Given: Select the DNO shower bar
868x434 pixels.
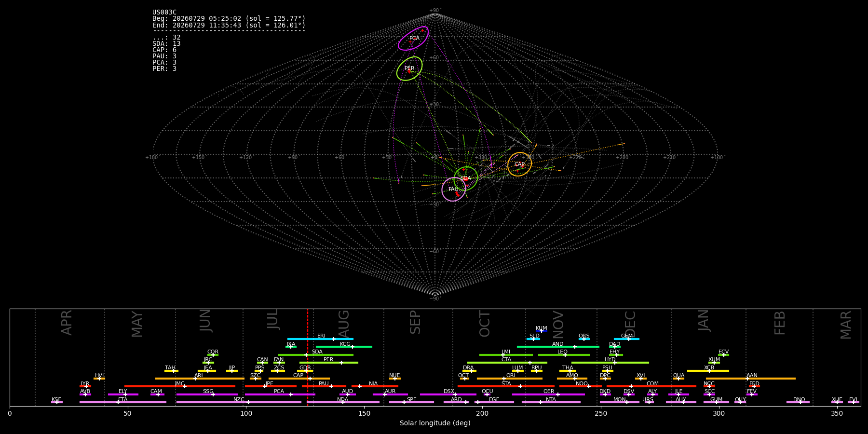Looking at the screenshot, I should (x=798, y=402).
